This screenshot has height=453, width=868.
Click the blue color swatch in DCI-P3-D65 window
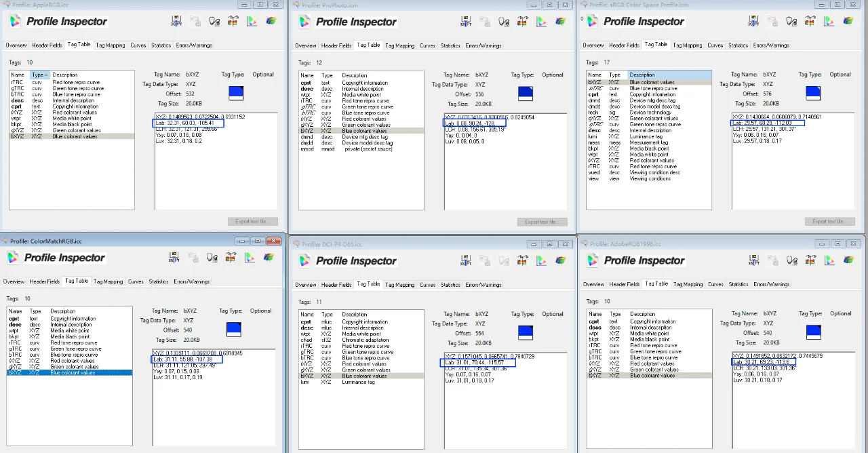(x=526, y=332)
